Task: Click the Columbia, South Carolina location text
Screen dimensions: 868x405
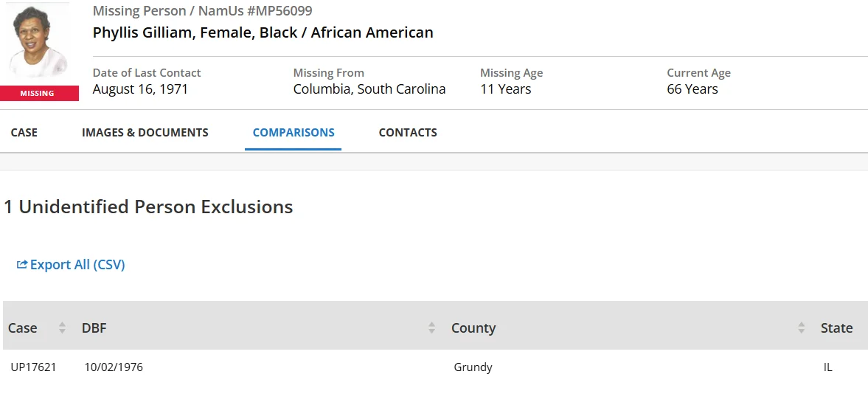Action: [369, 89]
